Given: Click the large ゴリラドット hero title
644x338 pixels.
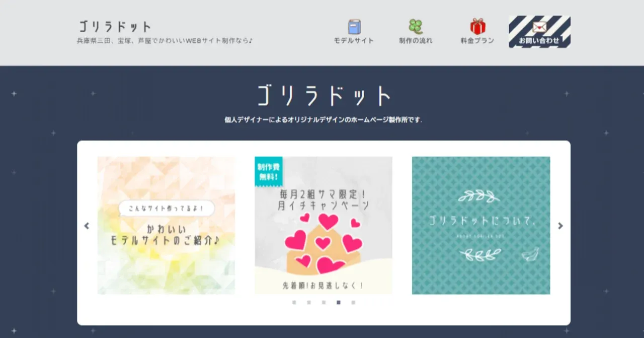Looking at the screenshot, I should [324, 95].
